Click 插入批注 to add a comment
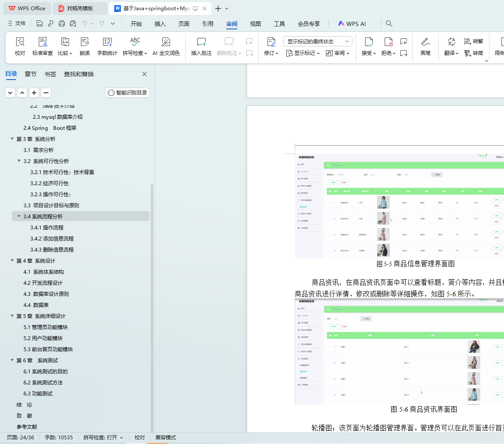Image resolution: width=504 pixels, height=444 pixels. [201, 46]
